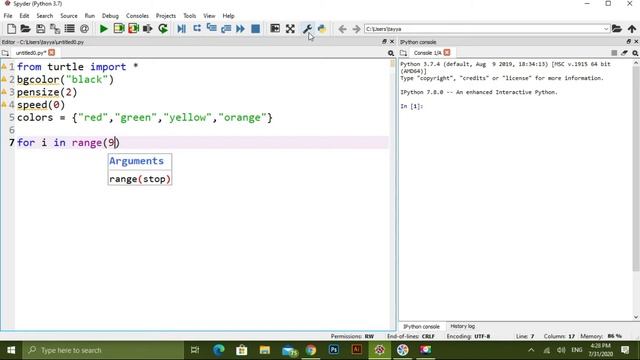The height and width of the screenshot is (360, 640).
Task: Open console options search icon
Action: point(635,53)
